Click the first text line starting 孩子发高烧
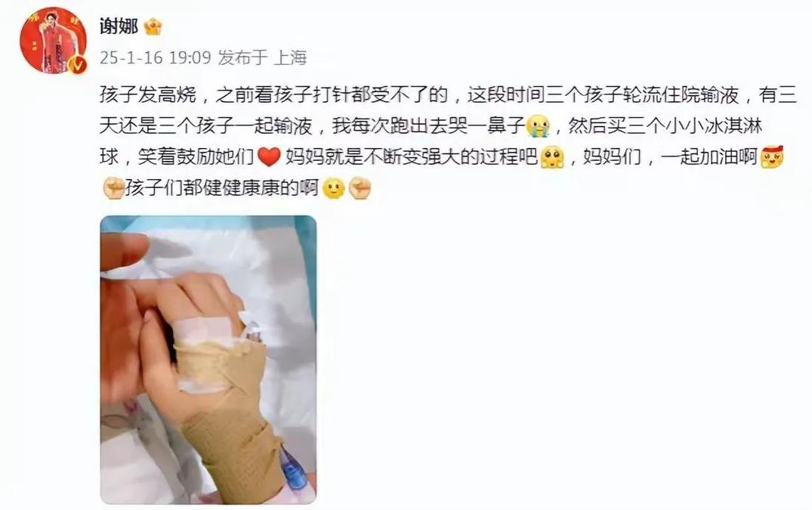812x510 pixels. (449, 94)
